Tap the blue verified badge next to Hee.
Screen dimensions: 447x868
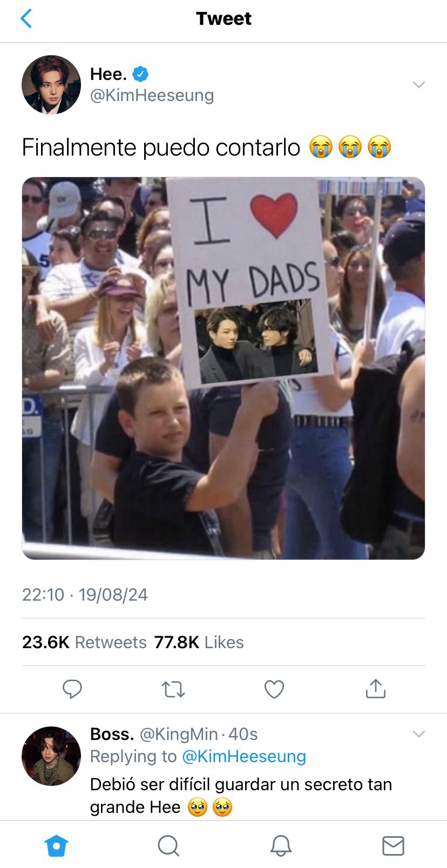(x=140, y=73)
